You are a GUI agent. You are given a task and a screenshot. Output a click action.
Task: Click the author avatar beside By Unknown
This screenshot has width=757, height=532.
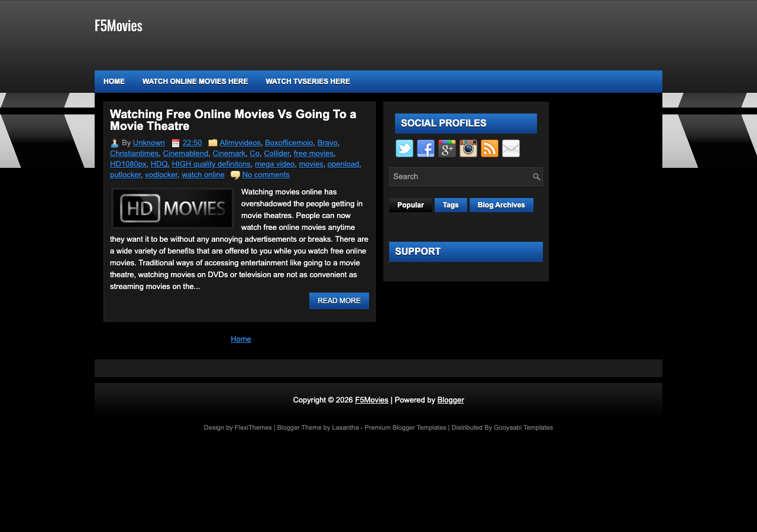[114, 142]
